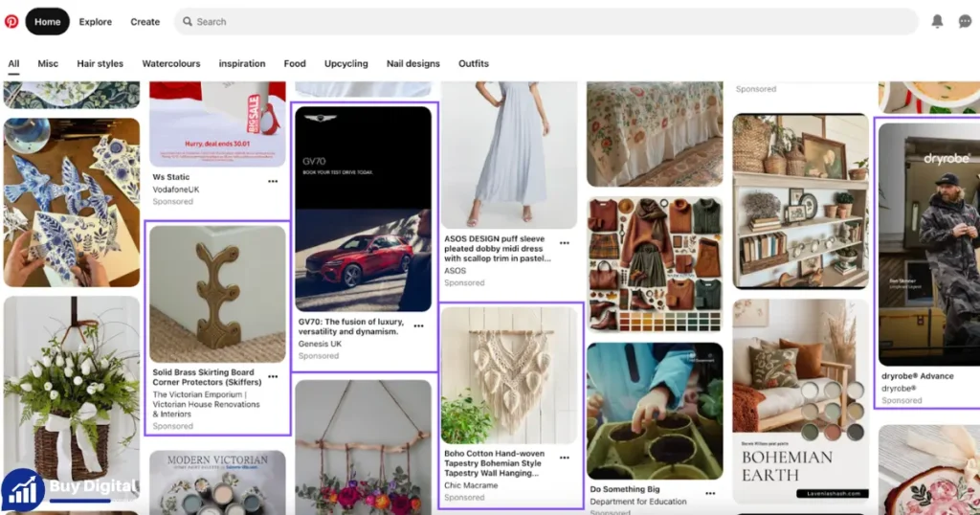Open the Solid Brass Skirting Board title
The width and height of the screenshot is (980, 515).
207,377
